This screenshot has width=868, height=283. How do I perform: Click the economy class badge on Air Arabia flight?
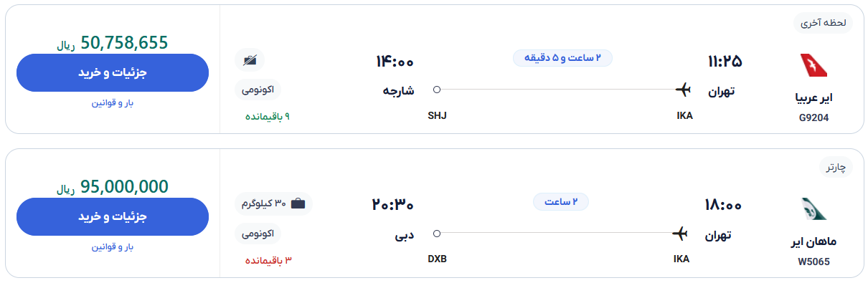pos(258,90)
